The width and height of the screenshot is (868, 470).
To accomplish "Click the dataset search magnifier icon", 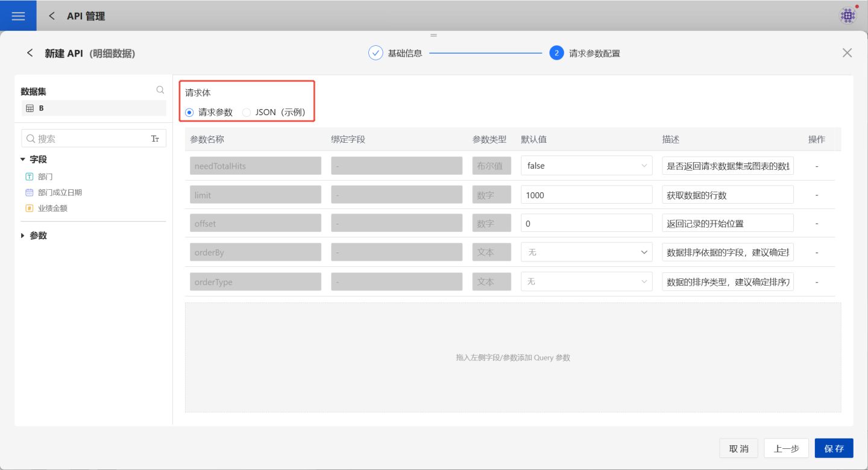I will (x=160, y=90).
